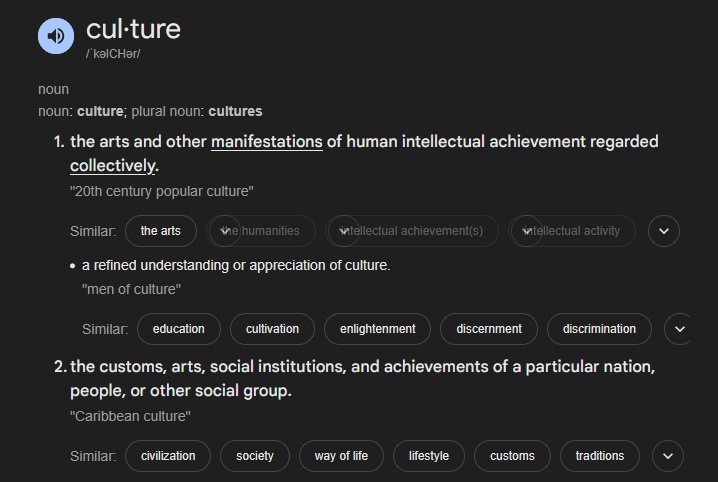Screen dimensions: 718x482
Task: Open the 'customs' synonym chip
Action: [x=512, y=456]
